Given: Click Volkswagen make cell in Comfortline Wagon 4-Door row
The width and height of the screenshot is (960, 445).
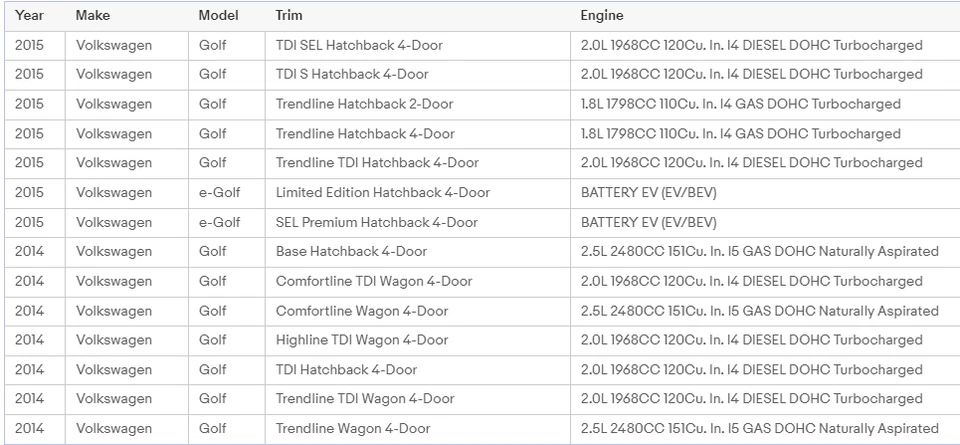Looking at the screenshot, I should 114,311.
